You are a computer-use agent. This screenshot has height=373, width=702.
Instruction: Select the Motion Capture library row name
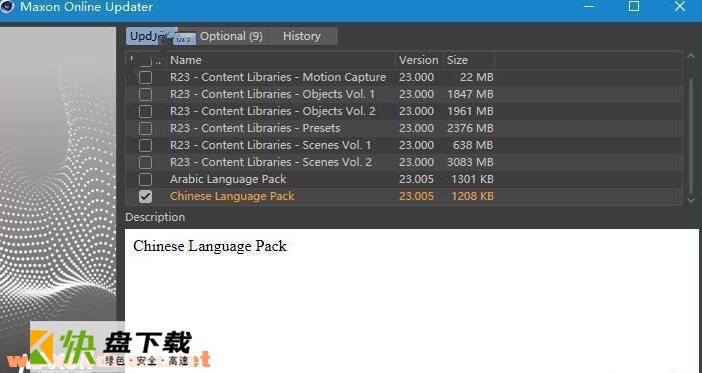point(278,77)
